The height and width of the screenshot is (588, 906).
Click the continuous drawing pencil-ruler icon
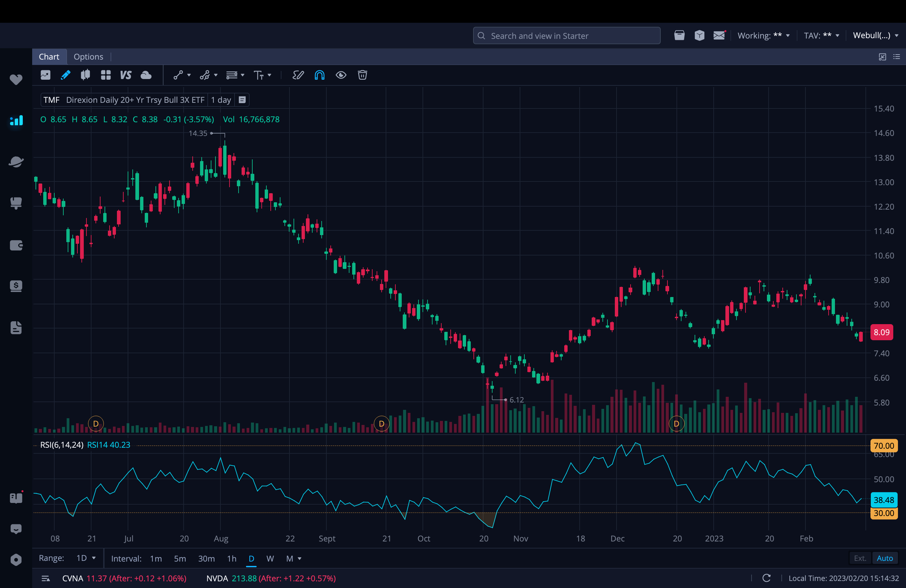click(x=298, y=75)
